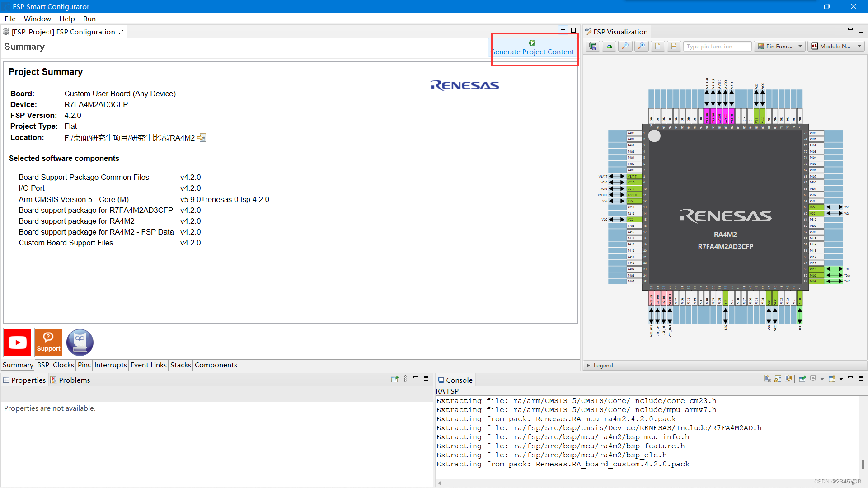The image size is (868, 488).
Task: Open the Run menu
Action: (89, 19)
